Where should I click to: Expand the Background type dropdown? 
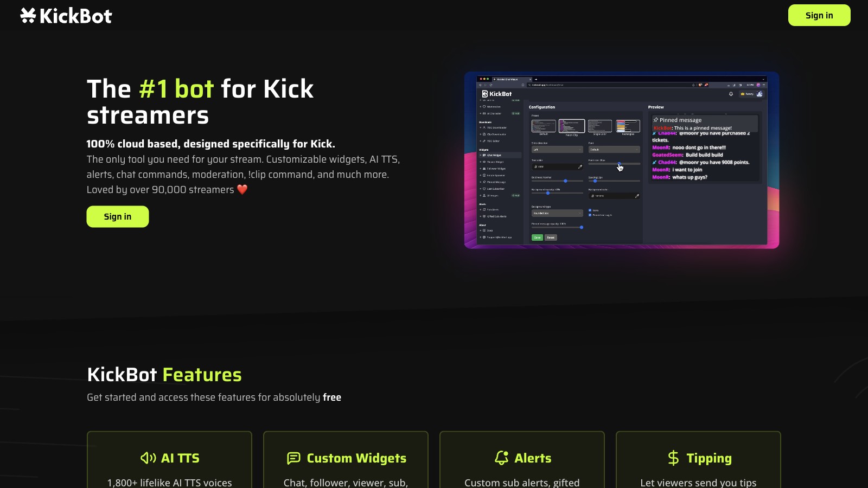coord(557,213)
